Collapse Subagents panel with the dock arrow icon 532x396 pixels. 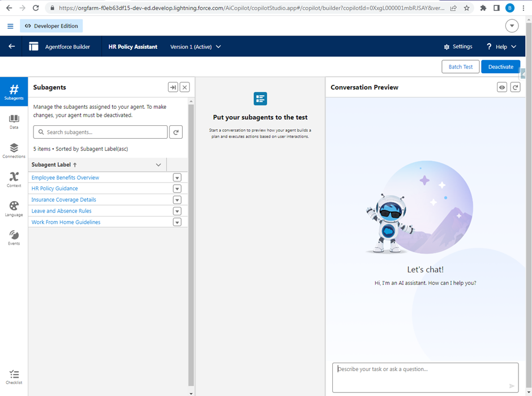[x=173, y=87]
